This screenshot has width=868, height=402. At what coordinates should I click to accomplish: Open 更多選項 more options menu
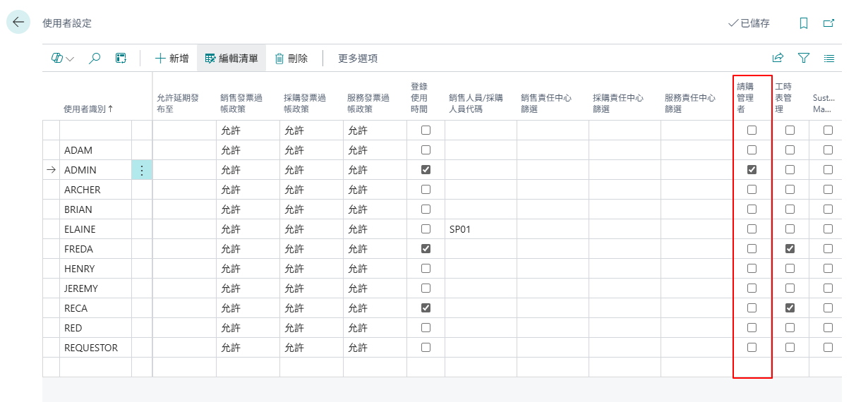358,59
